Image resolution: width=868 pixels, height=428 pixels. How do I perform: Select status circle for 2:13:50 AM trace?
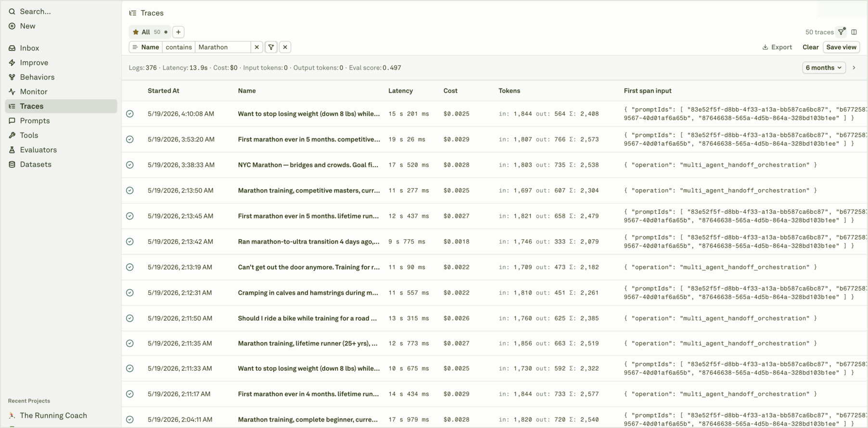point(130,190)
